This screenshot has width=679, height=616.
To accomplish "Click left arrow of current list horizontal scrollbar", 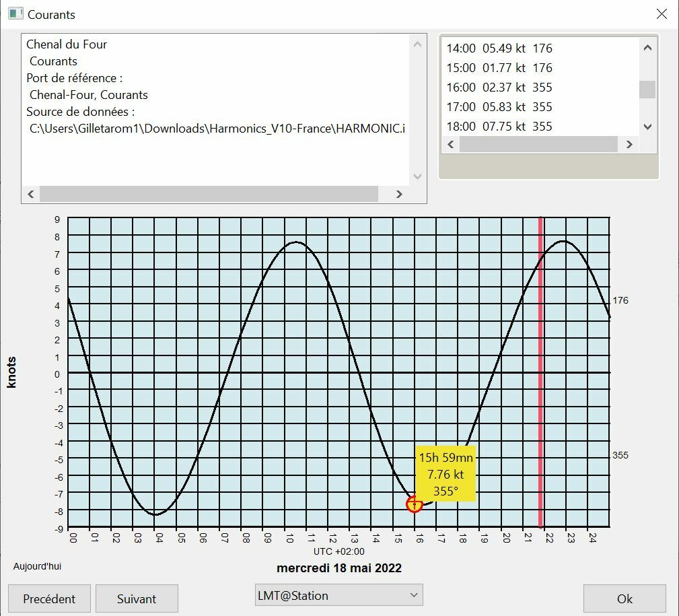I will pos(450,144).
